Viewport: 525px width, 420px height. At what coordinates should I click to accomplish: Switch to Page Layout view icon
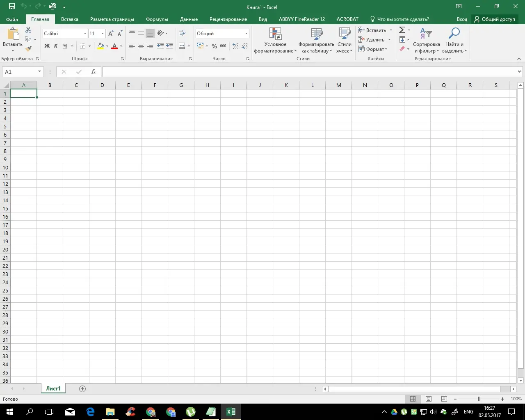(x=429, y=399)
